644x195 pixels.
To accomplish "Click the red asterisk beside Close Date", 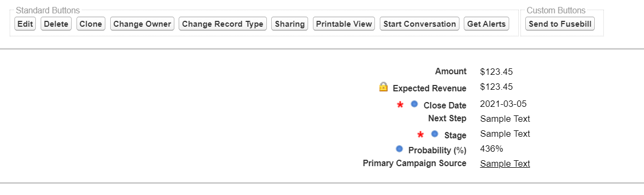I will 400,105.
